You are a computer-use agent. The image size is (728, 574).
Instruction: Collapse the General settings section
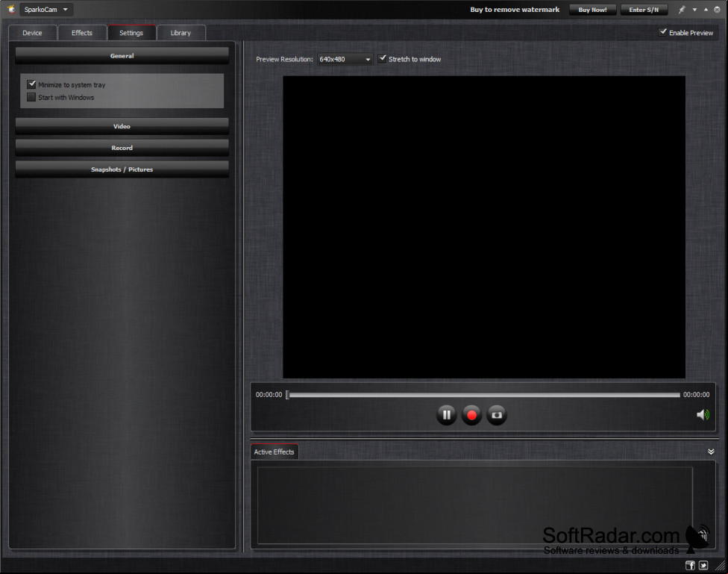122,56
